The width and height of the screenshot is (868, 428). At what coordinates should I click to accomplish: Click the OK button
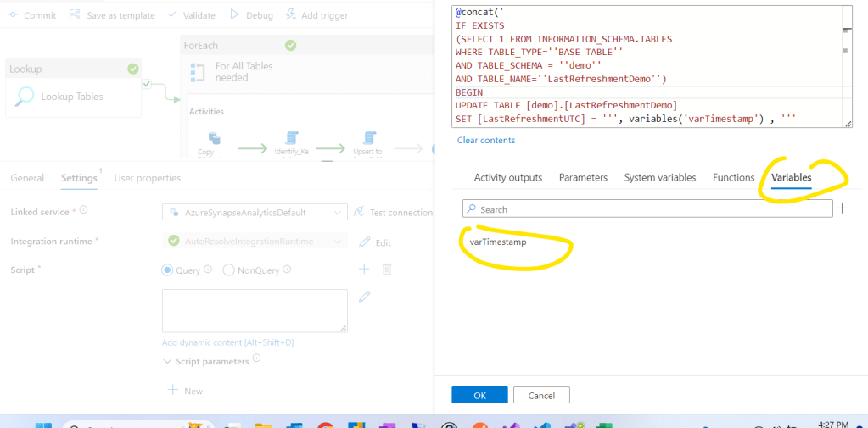pyautogui.click(x=479, y=395)
